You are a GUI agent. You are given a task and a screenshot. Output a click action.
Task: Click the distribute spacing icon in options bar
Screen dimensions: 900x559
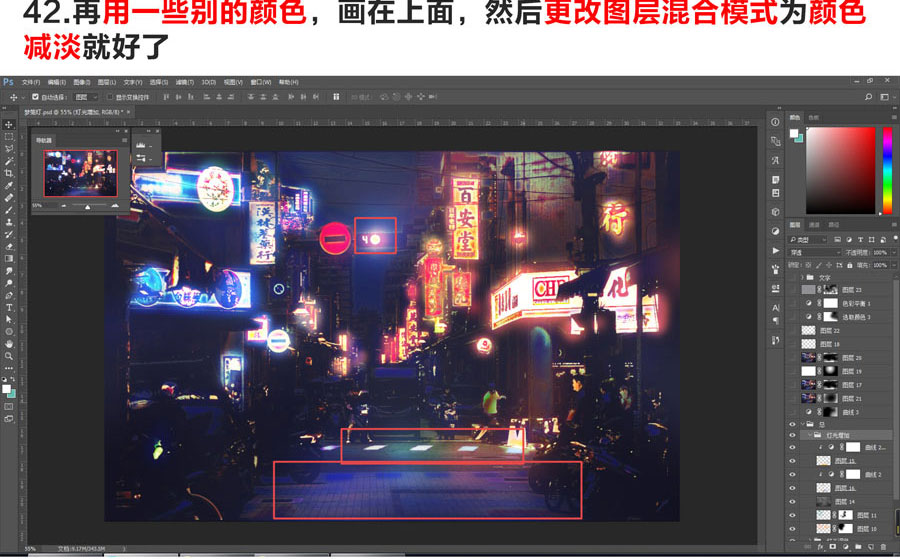pyautogui.click(x=336, y=97)
